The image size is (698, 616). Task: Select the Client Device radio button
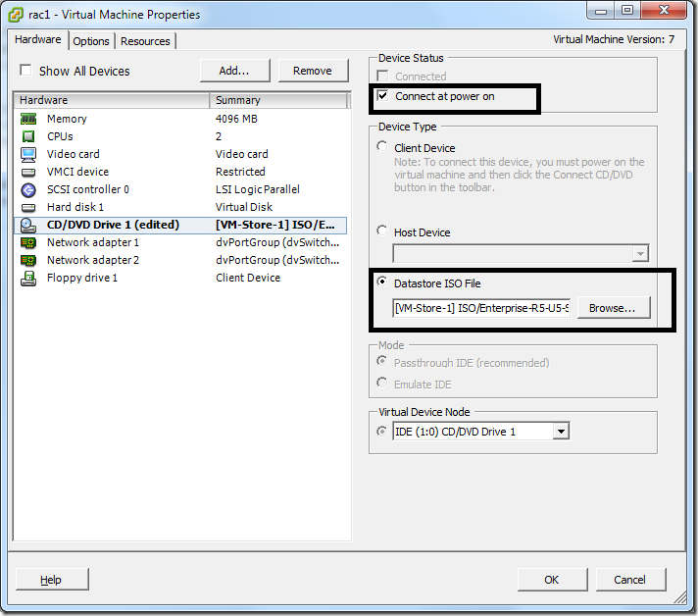coord(381,146)
